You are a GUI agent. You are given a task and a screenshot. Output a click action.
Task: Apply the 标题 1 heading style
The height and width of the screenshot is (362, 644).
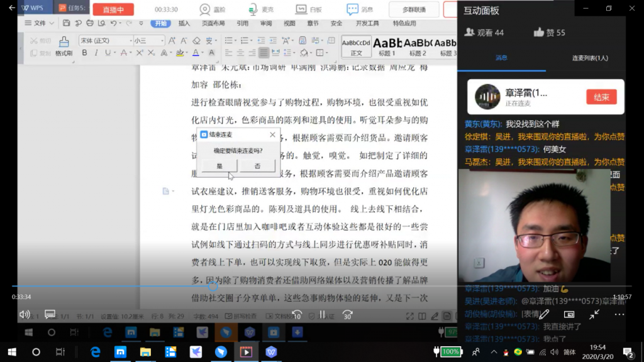click(387, 47)
